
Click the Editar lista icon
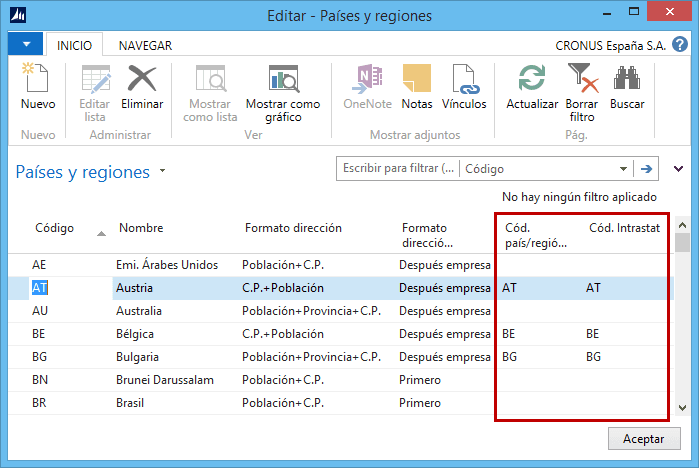(96, 78)
